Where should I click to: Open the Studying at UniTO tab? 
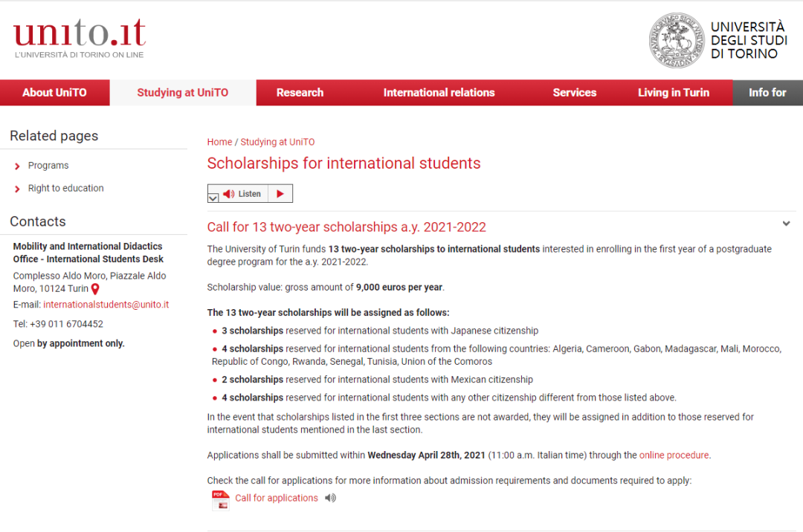click(183, 93)
